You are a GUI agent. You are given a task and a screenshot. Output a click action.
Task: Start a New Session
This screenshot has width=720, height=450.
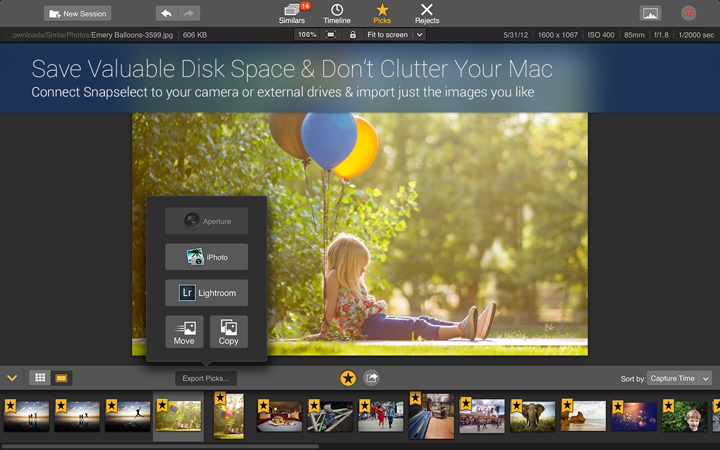[78, 13]
